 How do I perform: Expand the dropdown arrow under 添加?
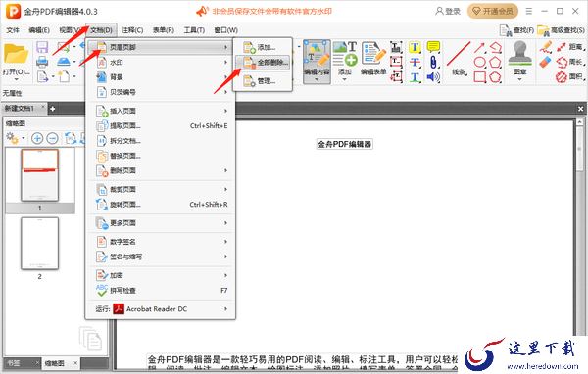pyautogui.click(x=345, y=79)
